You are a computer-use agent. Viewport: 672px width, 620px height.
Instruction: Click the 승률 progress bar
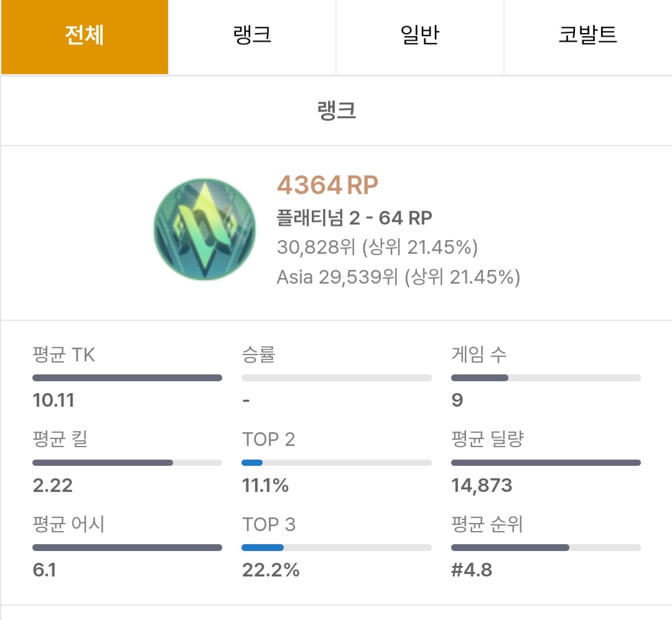(336, 377)
